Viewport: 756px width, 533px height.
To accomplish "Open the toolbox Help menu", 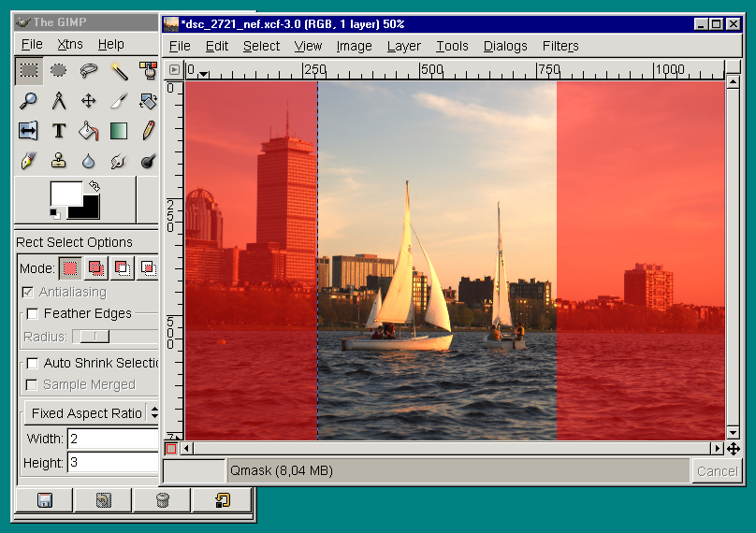I will click(111, 44).
